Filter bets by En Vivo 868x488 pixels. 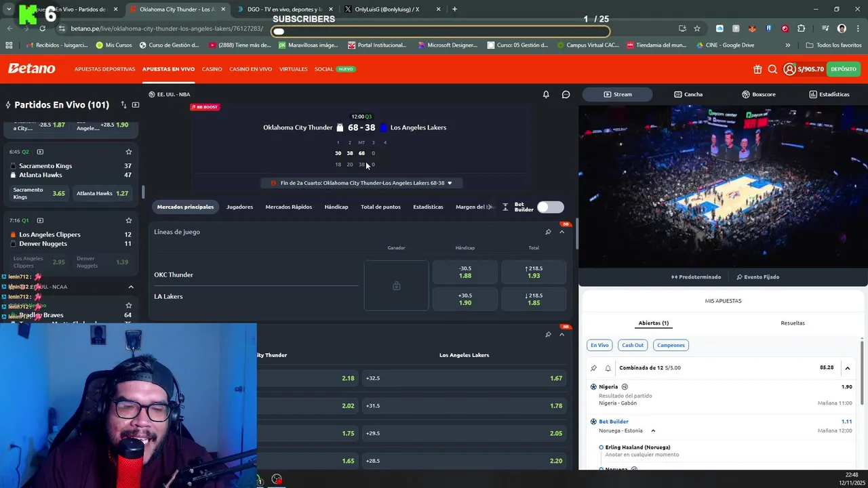pos(599,345)
